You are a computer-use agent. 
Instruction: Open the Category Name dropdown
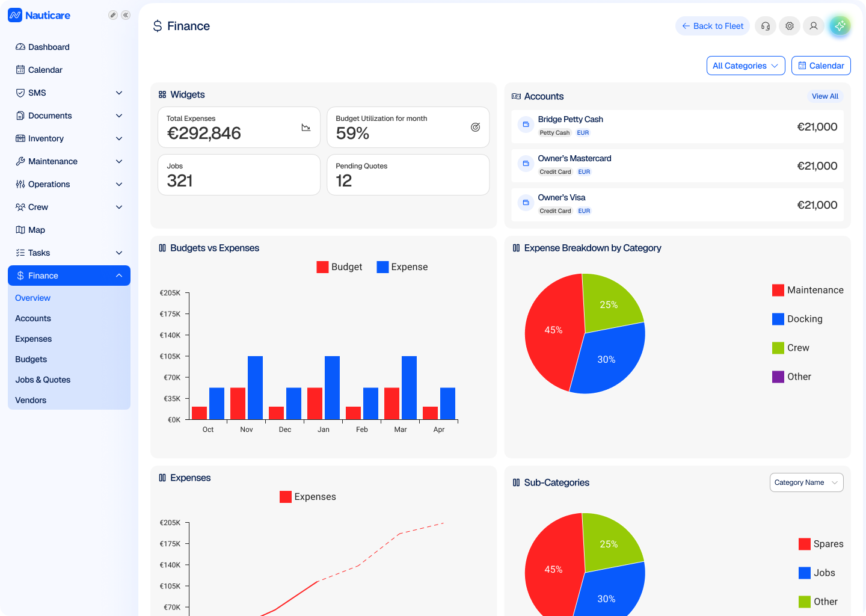click(x=806, y=482)
